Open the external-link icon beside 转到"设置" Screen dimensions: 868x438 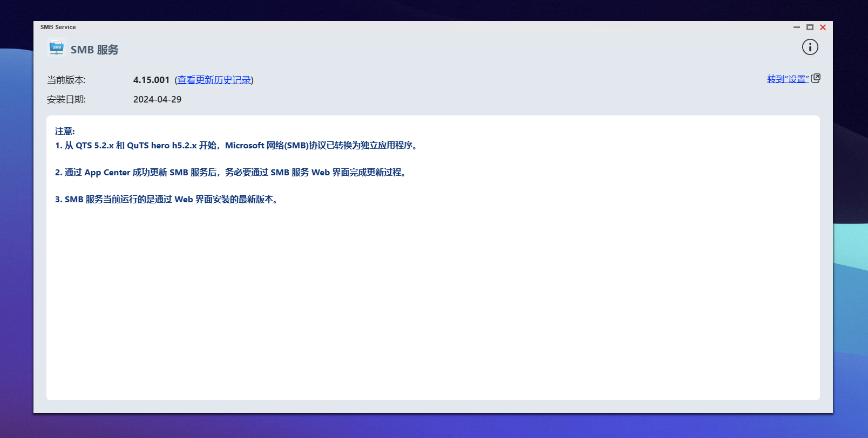816,78
